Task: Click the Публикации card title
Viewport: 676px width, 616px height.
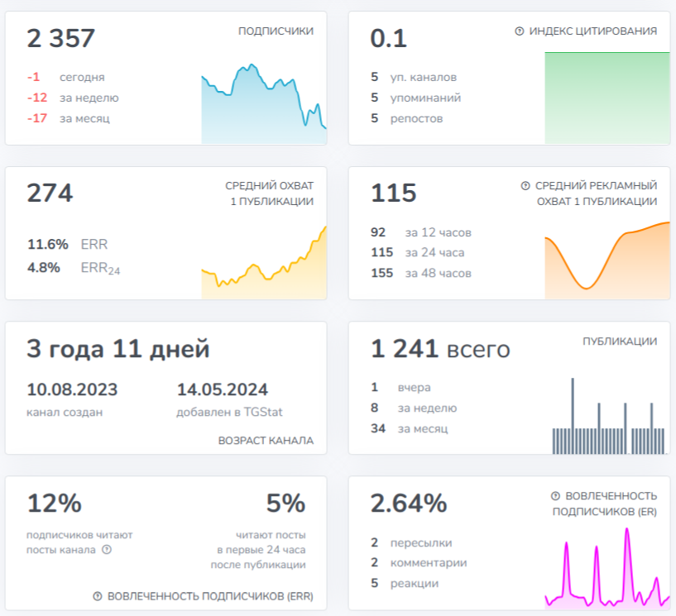Action: point(620,341)
